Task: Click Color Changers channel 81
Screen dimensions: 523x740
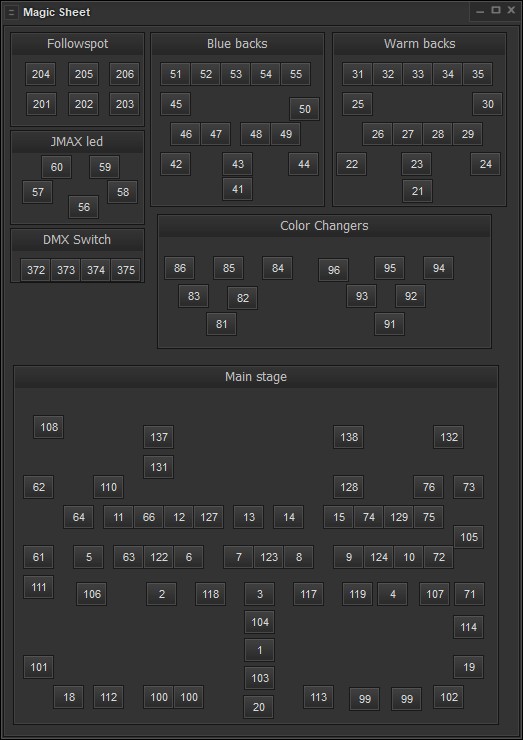Action: coord(221,324)
